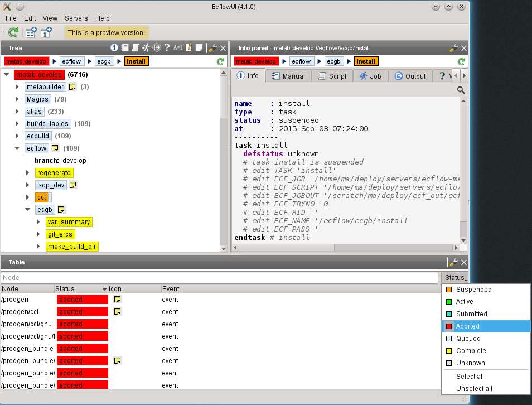Click the note icon in the /prodgen/cct row
Viewport: 532px width, 405px height.
pos(118,312)
